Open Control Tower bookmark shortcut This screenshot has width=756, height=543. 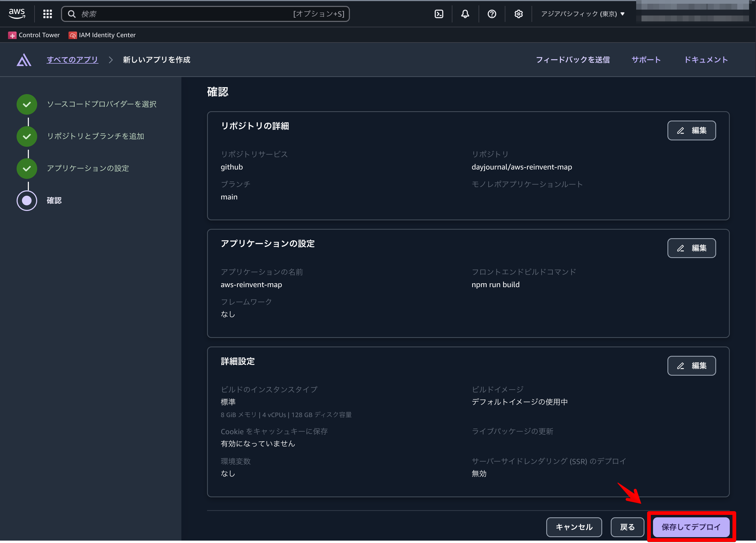point(34,35)
